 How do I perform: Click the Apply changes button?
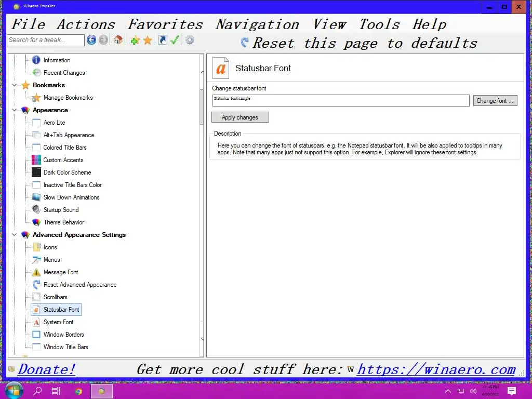tap(240, 117)
